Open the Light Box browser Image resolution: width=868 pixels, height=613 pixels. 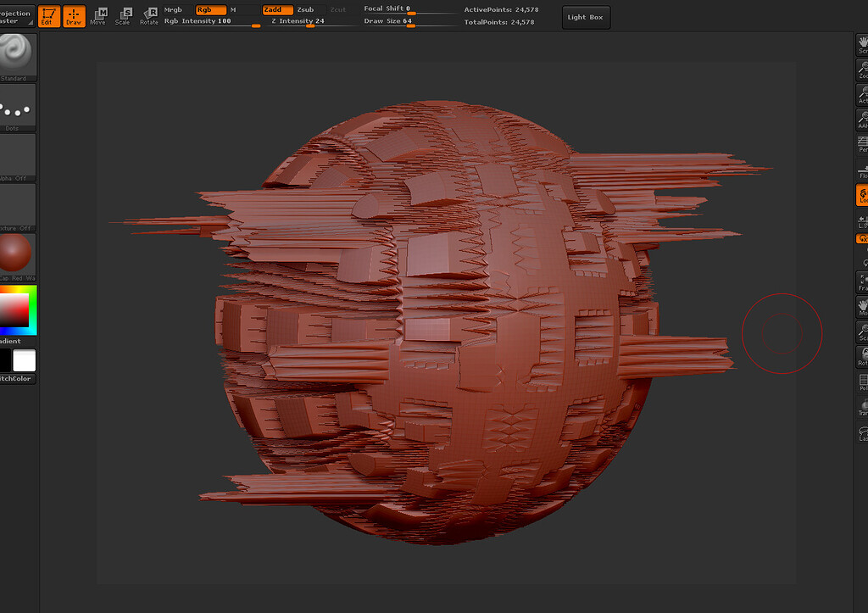[x=586, y=16]
